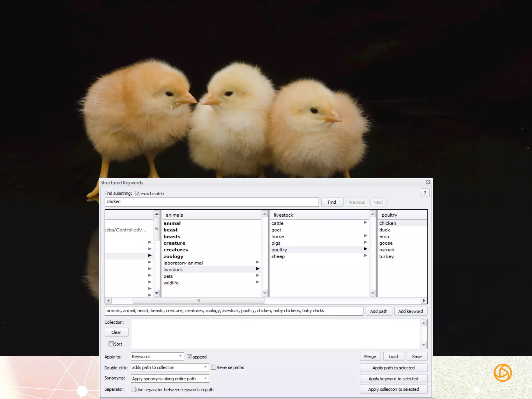
Task: Open the Synonyms behavior dropdown
Action: (170, 378)
